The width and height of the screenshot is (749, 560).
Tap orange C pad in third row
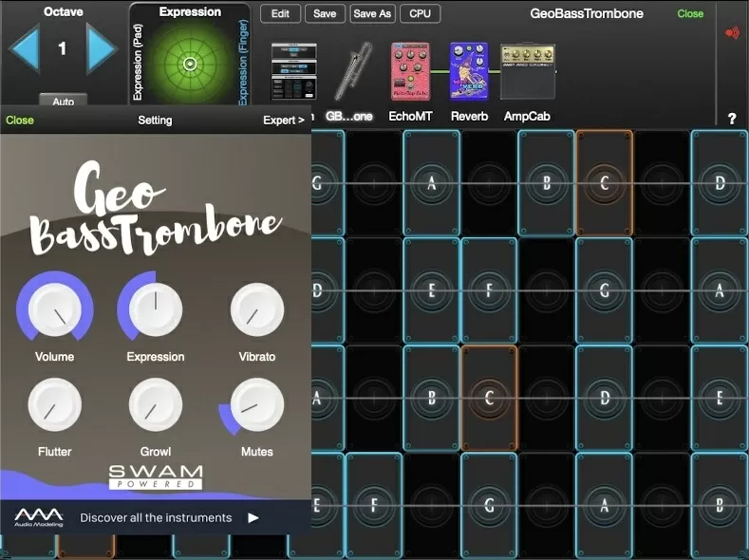click(489, 398)
